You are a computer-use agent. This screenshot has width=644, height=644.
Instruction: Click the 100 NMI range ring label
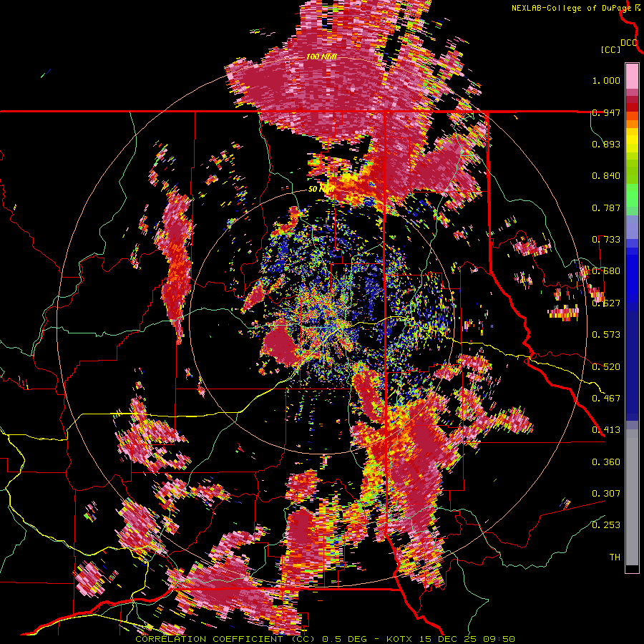coord(321,57)
